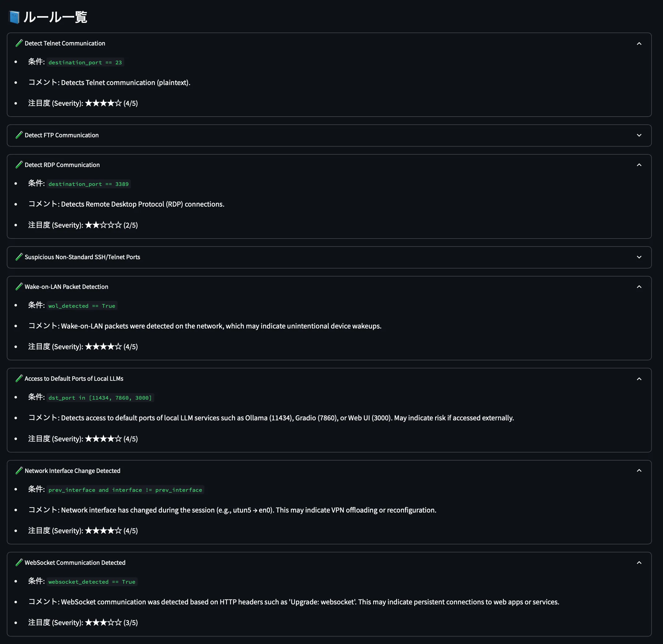This screenshot has width=663, height=644.
Task: Click pencil icon for Access to Default Ports rule
Action: click(19, 378)
